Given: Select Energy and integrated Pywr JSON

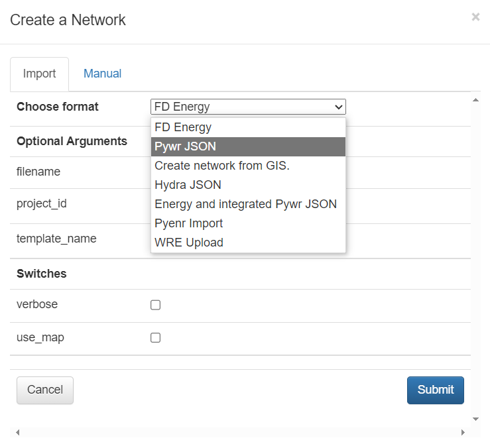Looking at the screenshot, I should [245, 204].
